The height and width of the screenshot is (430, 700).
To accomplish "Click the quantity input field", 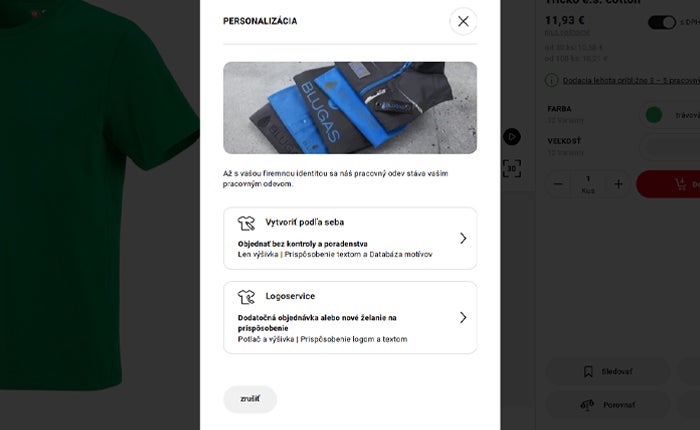I will (x=588, y=184).
